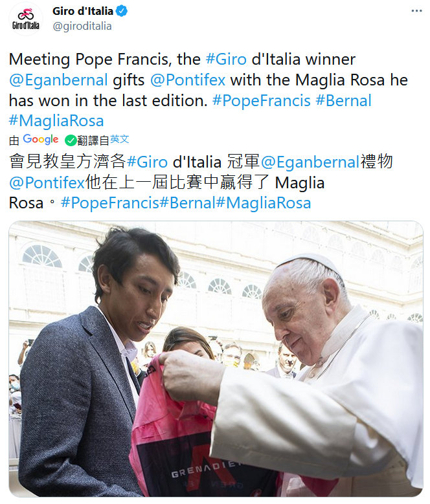The width and height of the screenshot is (430, 504).
Task: Open @Eganbernal mention in English text
Action: click(58, 80)
